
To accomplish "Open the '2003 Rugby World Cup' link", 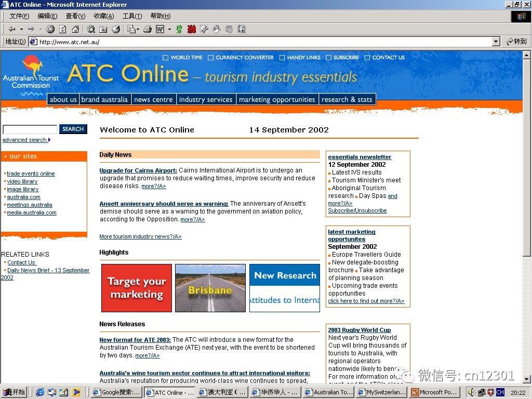I will coord(360,330).
